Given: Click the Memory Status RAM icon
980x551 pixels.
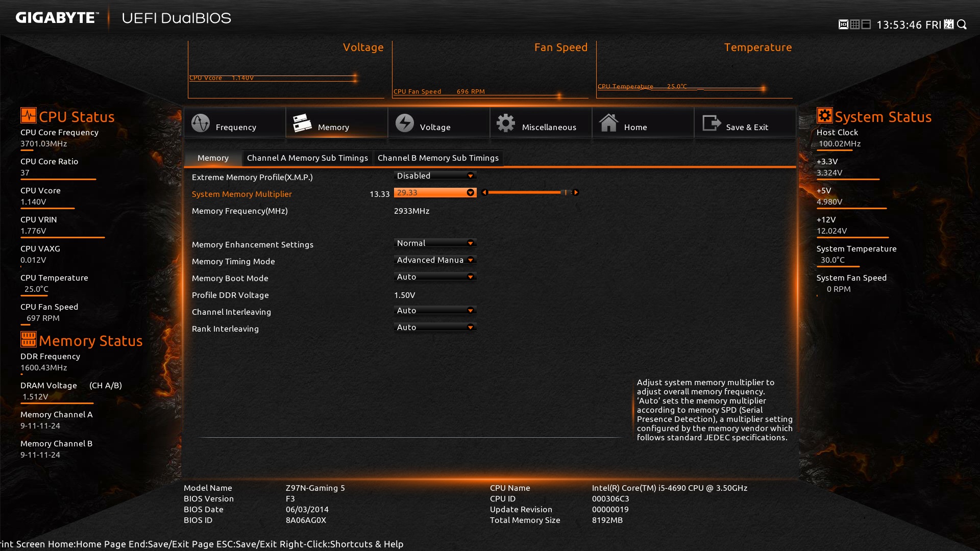Looking at the screenshot, I should (29, 339).
